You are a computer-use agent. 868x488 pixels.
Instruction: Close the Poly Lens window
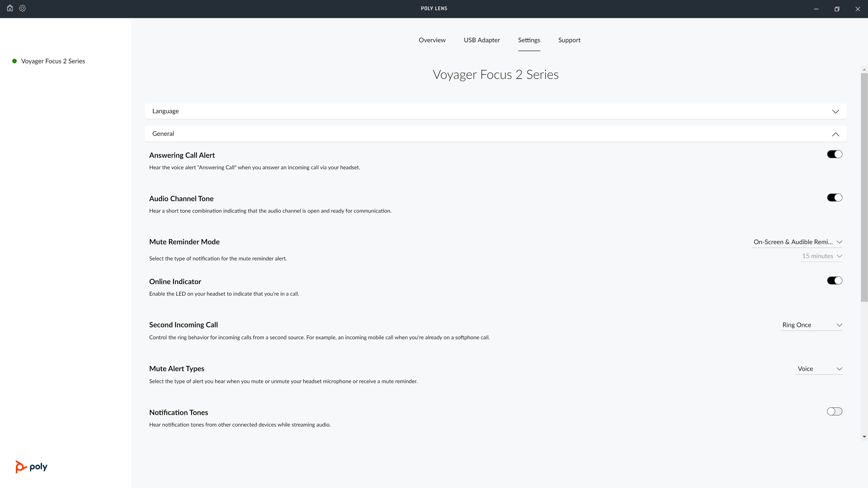coord(858,9)
